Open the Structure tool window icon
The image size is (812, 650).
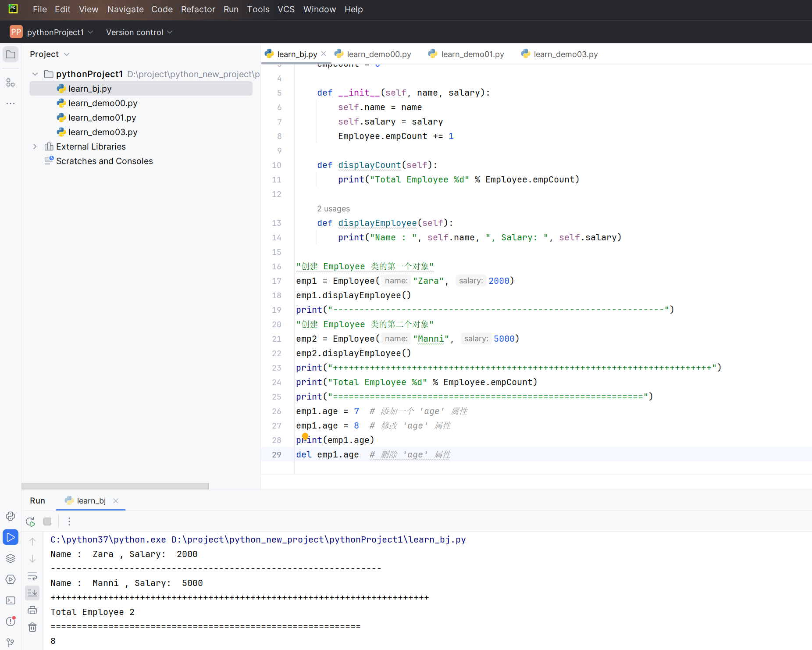click(x=11, y=83)
